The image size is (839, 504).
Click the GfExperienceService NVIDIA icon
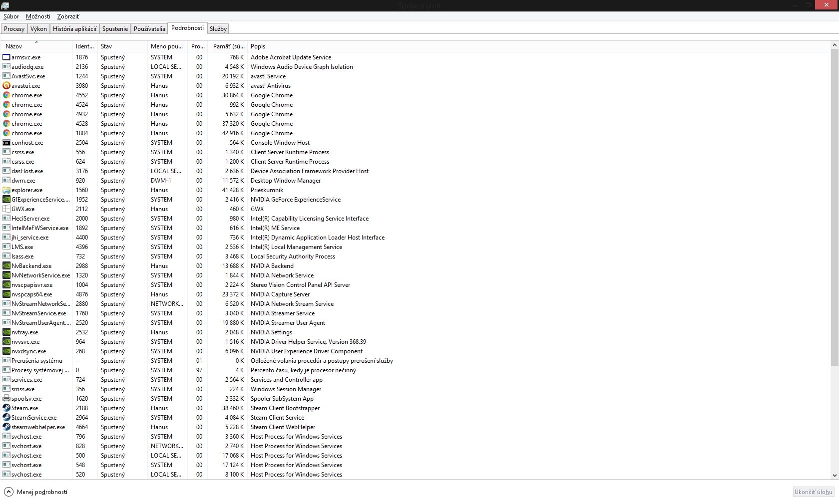(x=6, y=200)
